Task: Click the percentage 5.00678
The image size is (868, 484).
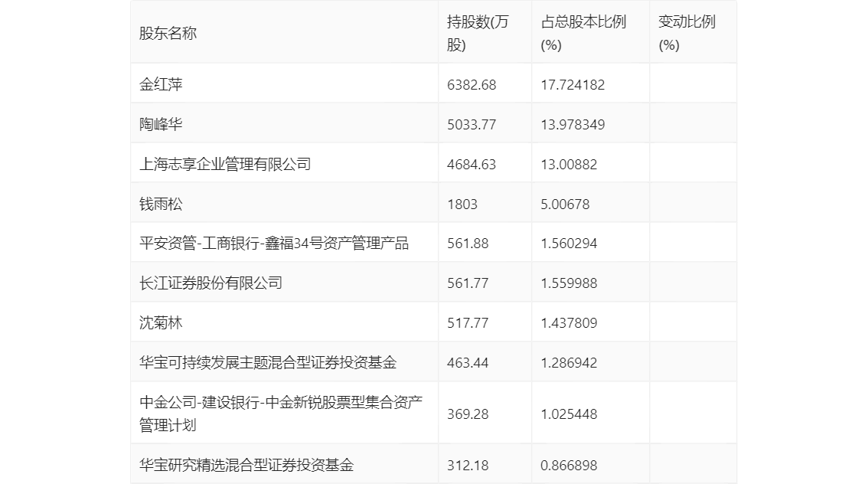Action: 565,204
